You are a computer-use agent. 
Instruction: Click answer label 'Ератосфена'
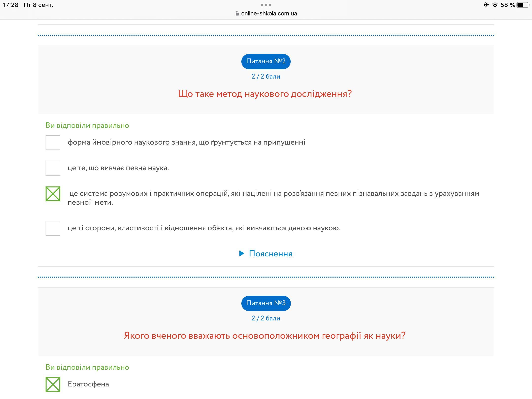coord(88,384)
